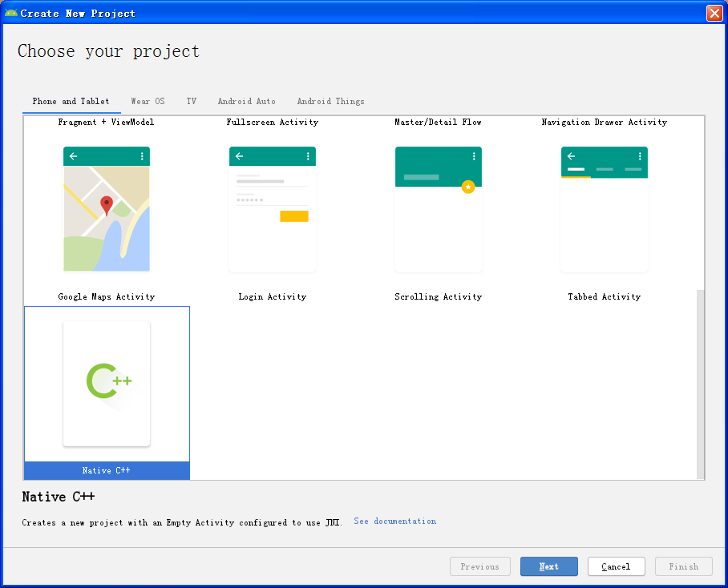Open the Android Things tab

click(330, 101)
